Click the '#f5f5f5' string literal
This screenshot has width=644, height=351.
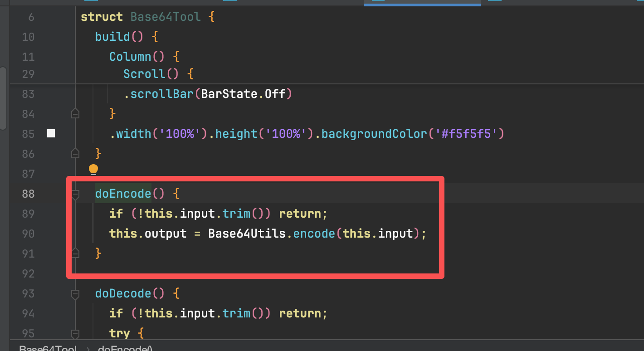(466, 134)
